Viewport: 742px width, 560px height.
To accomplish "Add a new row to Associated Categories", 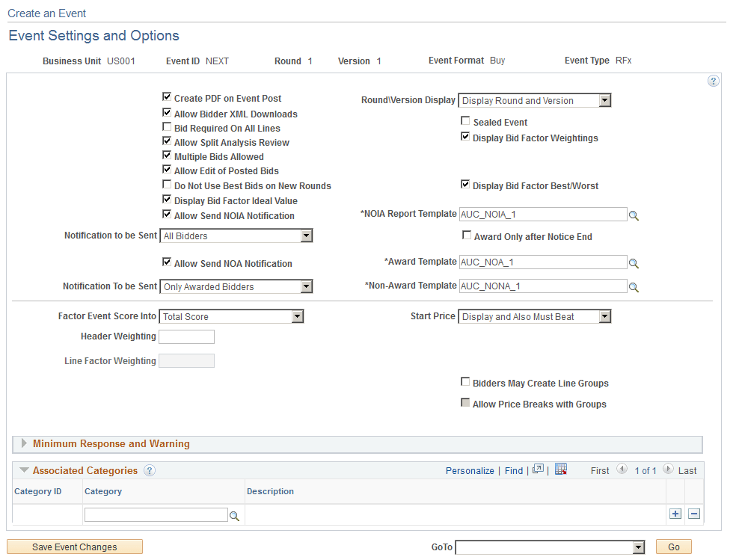I will coord(675,514).
